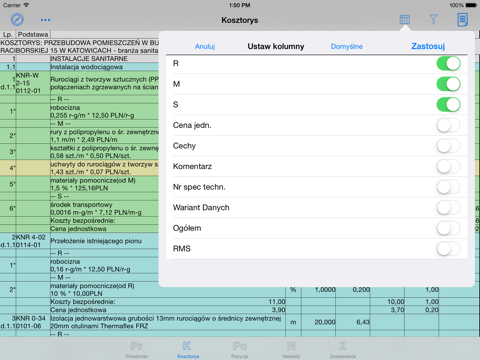Select the 11,00 Koszty bezpośrednie value
This screenshot has width=480, height=360.
click(277, 302)
